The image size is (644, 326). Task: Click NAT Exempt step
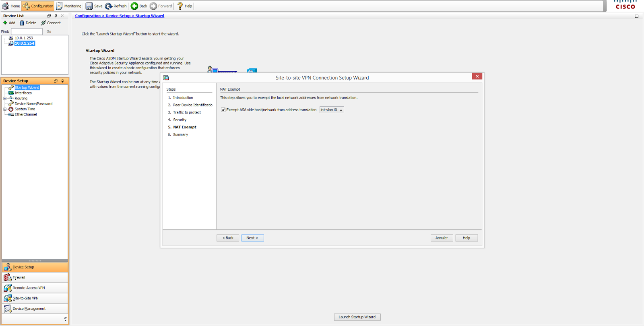(x=185, y=127)
